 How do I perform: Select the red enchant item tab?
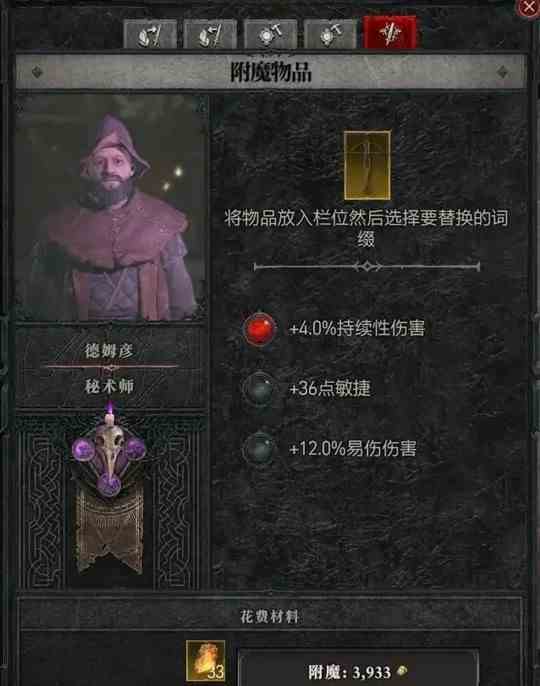click(x=390, y=32)
